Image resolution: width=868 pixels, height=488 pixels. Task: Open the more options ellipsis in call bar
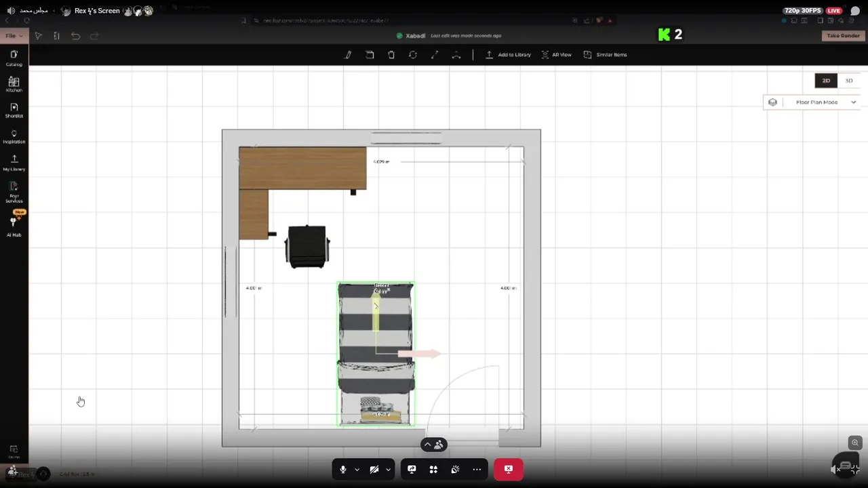[477, 469]
